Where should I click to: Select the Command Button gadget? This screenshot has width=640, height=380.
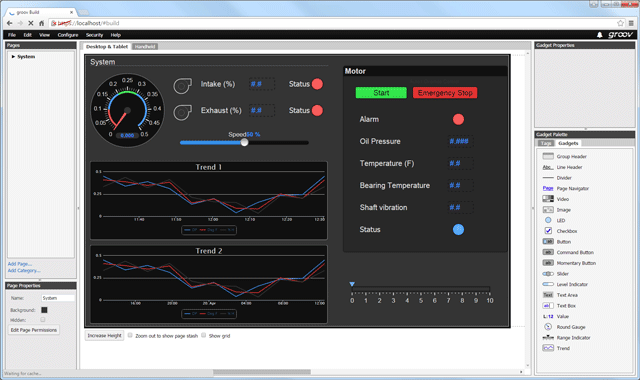click(568, 252)
